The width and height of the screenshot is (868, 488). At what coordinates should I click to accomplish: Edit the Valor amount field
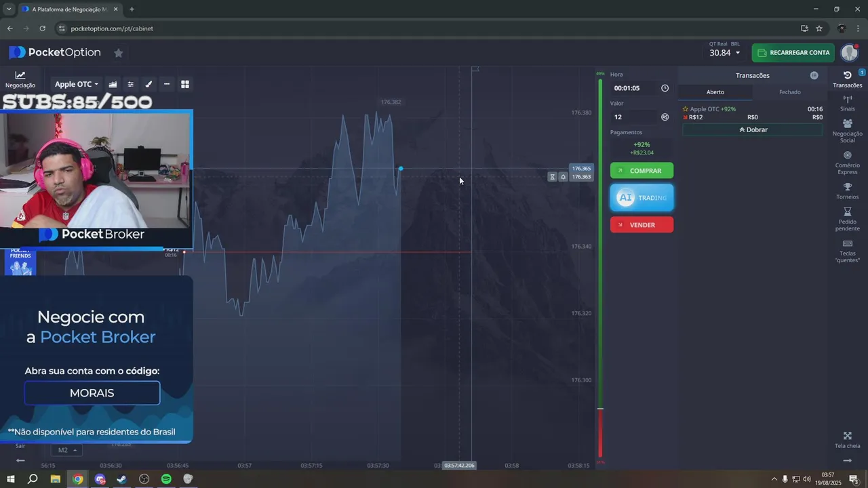[634, 117]
